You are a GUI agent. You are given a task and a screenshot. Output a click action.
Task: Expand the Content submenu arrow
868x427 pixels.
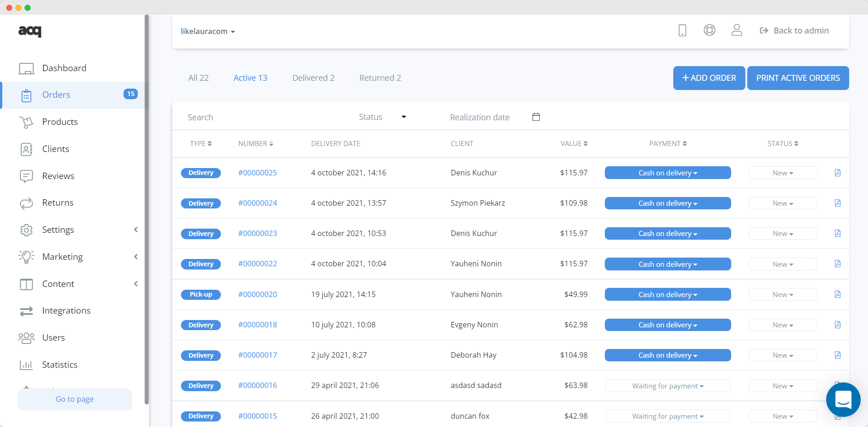pos(136,284)
